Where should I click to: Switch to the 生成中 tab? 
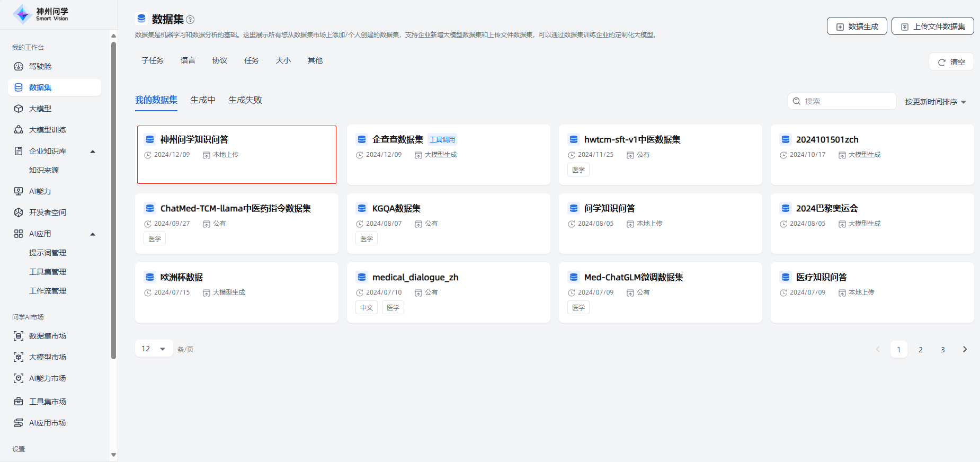(x=202, y=100)
